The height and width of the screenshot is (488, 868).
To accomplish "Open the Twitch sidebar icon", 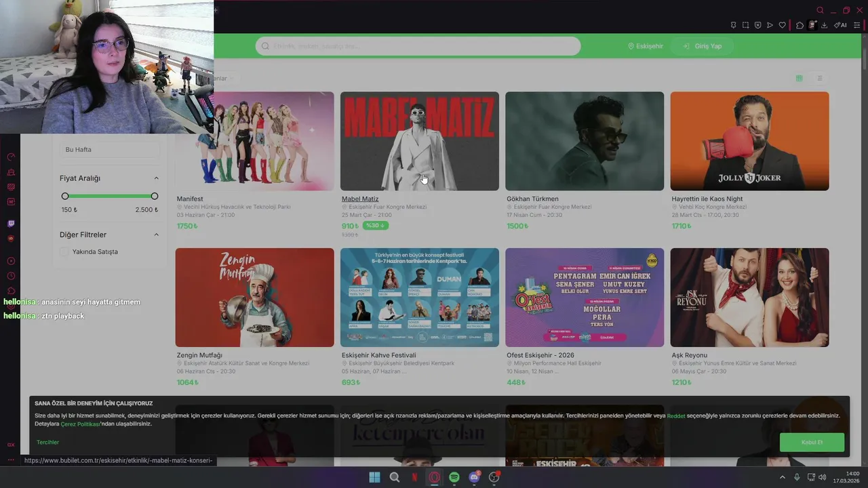I will coord(11,224).
